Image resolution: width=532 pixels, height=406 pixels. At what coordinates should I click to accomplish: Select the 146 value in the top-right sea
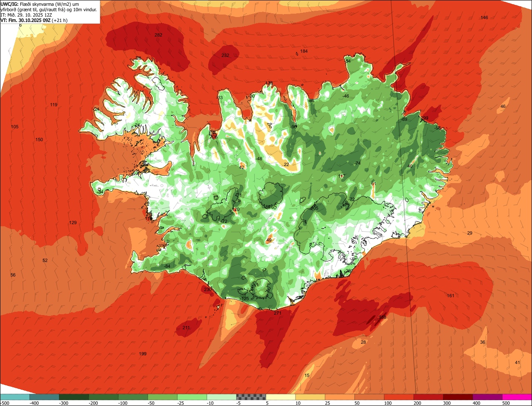coord(484,17)
